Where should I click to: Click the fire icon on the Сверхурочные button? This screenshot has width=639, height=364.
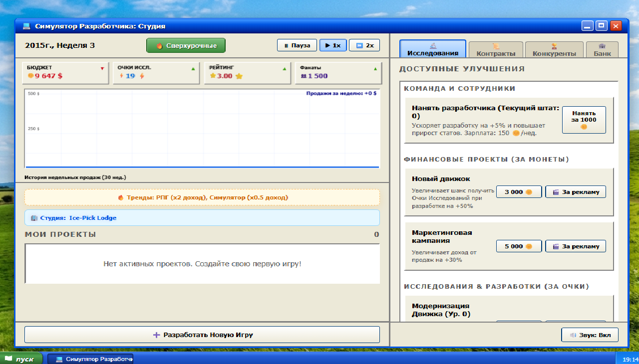(160, 45)
